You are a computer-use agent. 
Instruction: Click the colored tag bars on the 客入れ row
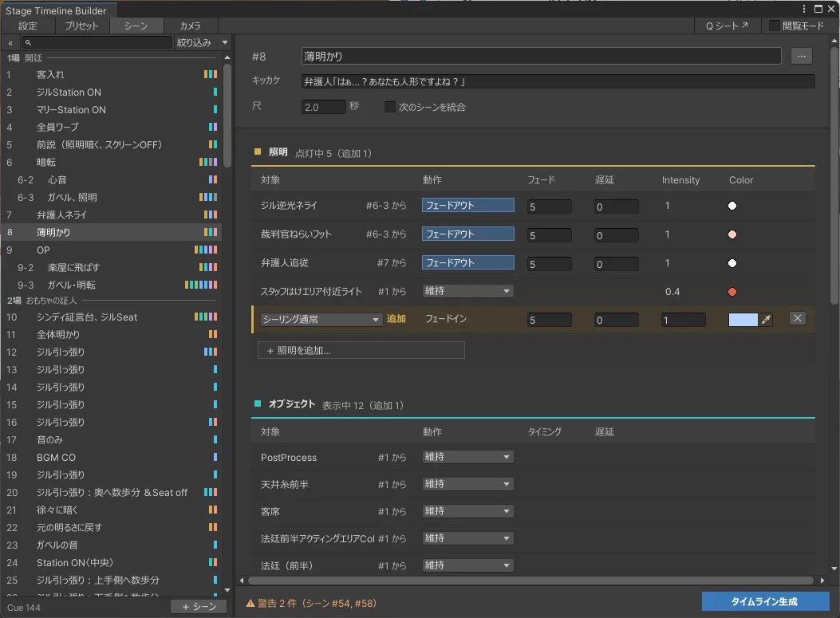[x=211, y=74]
